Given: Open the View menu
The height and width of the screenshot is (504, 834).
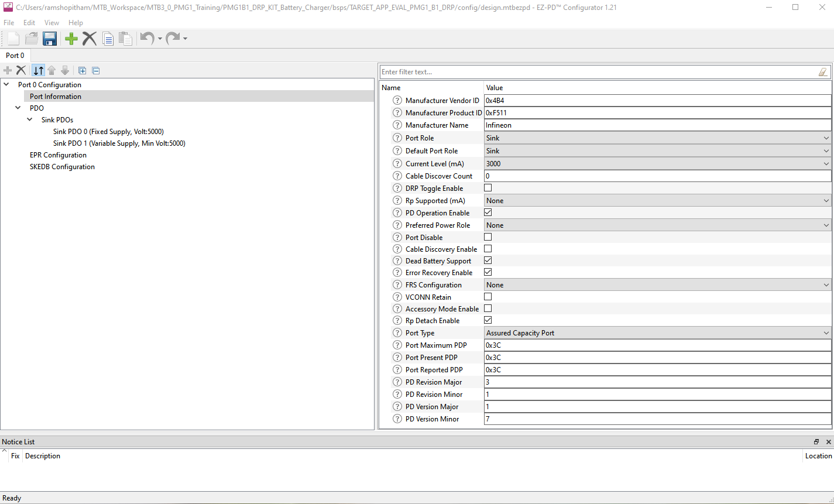Looking at the screenshot, I should coord(52,23).
